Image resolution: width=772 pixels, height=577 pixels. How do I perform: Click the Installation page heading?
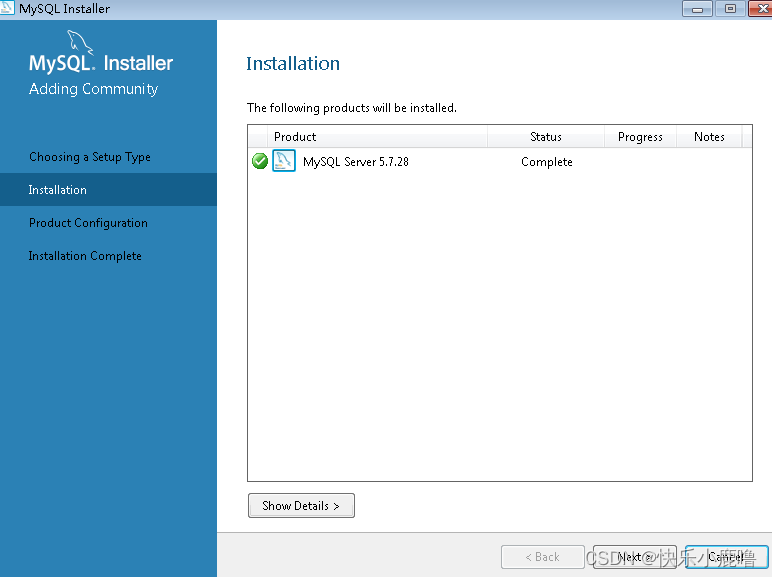pyautogui.click(x=293, y=64)
